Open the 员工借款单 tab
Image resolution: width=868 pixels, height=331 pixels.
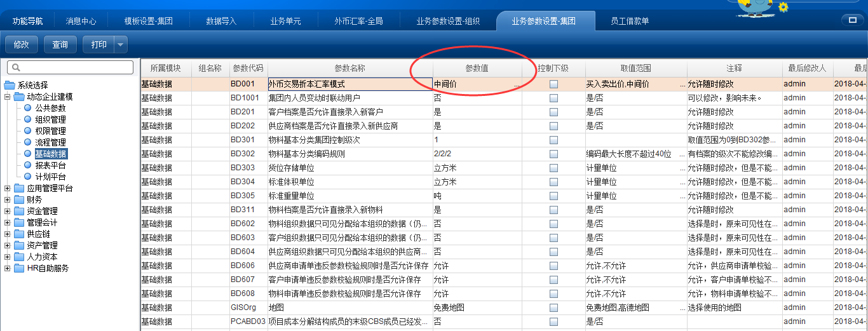[630, 21]
